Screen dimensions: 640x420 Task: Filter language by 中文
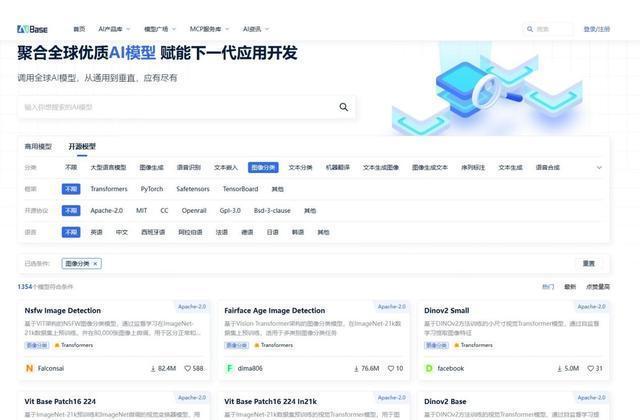point(122,232)
